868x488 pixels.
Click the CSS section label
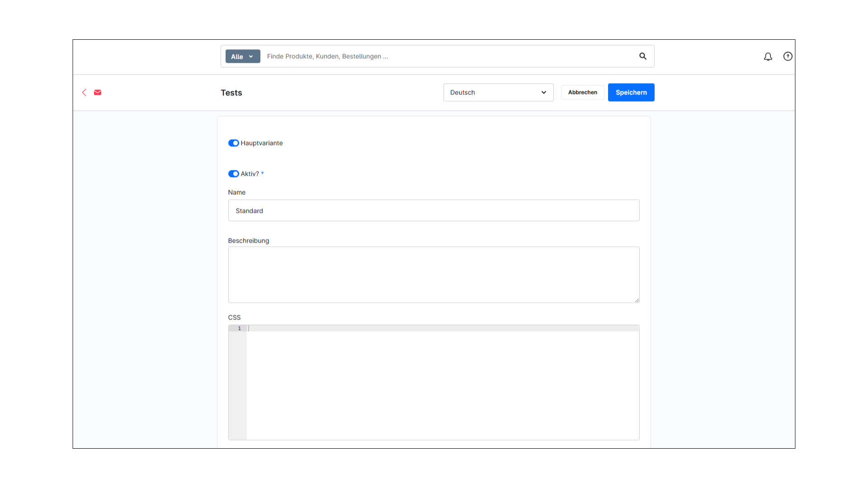234,317
